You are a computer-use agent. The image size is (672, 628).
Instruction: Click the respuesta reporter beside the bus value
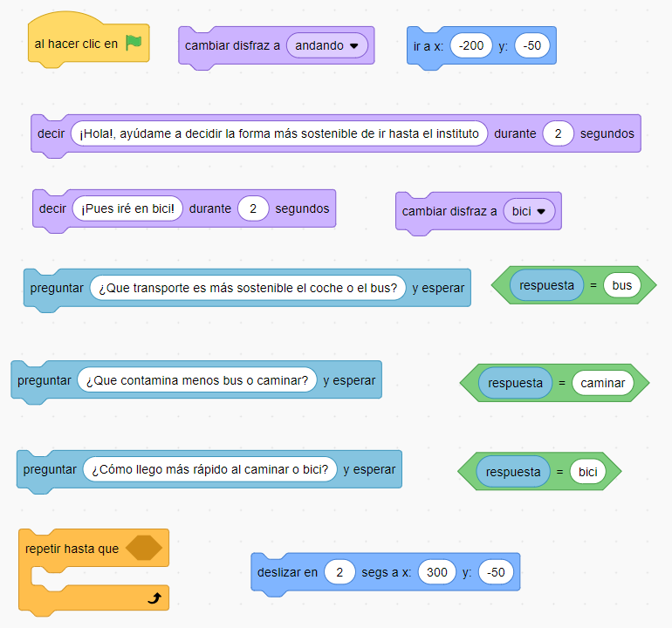pos(546,285)
